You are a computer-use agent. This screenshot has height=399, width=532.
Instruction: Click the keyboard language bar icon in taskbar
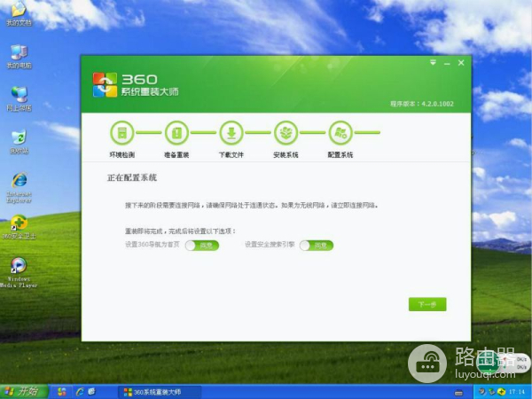pyautogui.click(x=458, y=393)
